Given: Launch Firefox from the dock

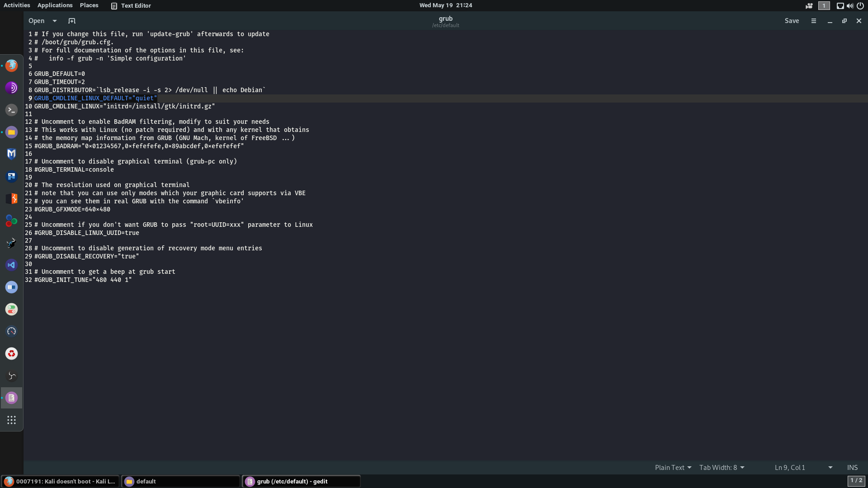Looking at the screenshot, I should [11, 66].
